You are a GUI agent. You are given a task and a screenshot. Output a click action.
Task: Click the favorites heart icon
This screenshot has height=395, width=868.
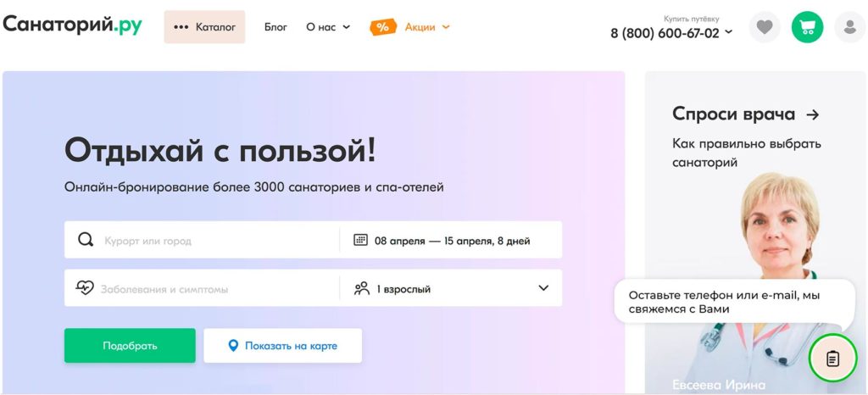[765, 27]
